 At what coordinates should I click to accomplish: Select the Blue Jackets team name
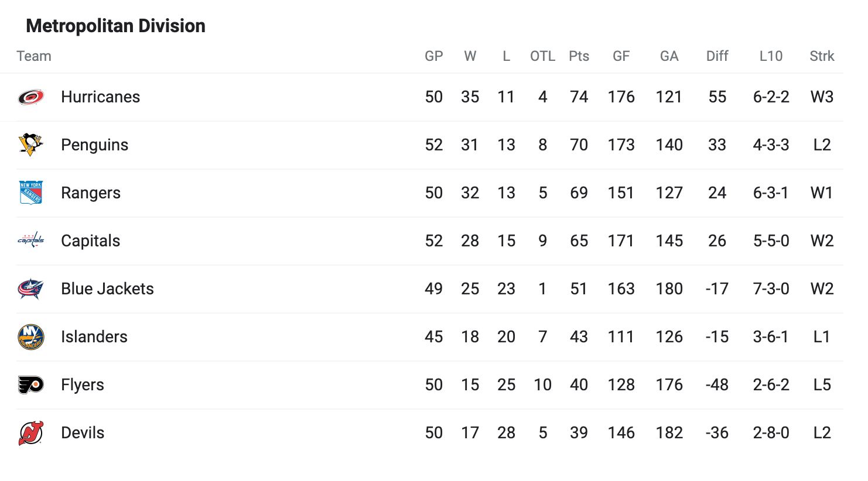(107, 289)
